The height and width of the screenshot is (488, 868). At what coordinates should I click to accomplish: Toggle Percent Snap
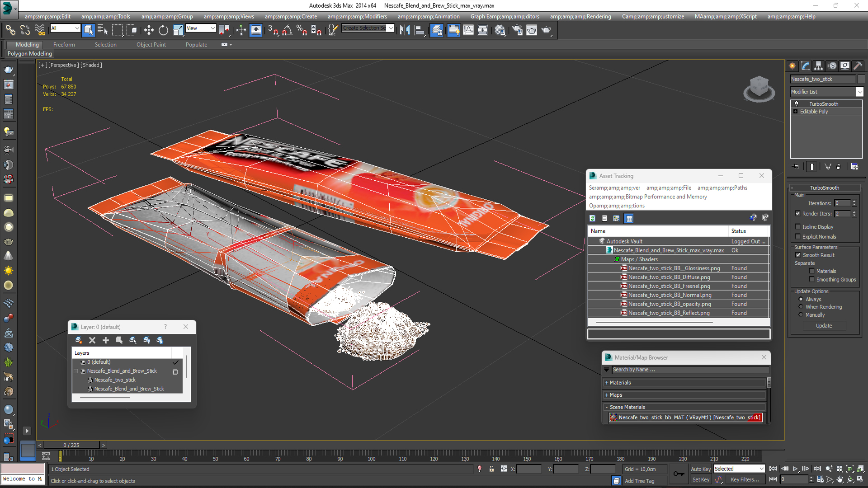coord(302,30)
